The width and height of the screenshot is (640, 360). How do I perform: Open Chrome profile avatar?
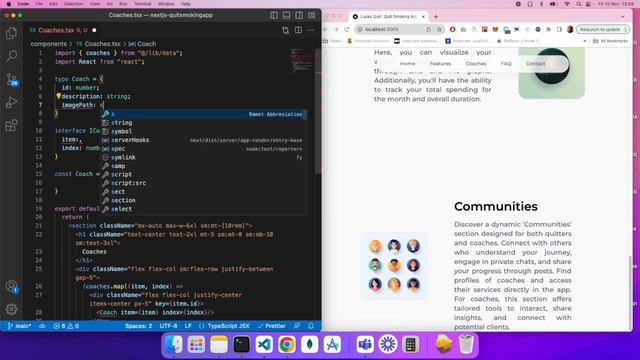coord(570,29)
